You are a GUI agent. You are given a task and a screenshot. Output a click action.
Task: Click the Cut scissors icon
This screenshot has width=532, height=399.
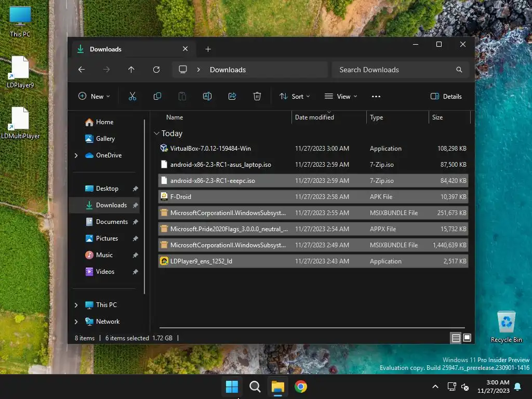click(x=132, y=96)
